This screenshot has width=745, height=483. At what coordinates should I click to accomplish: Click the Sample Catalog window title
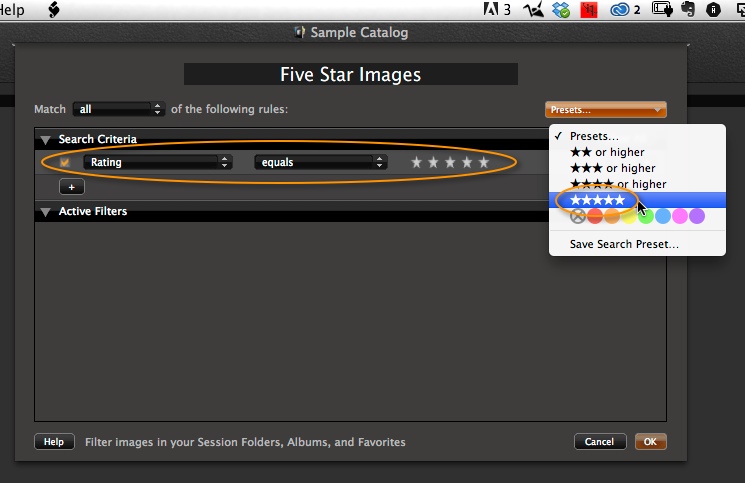click(359, 32)
